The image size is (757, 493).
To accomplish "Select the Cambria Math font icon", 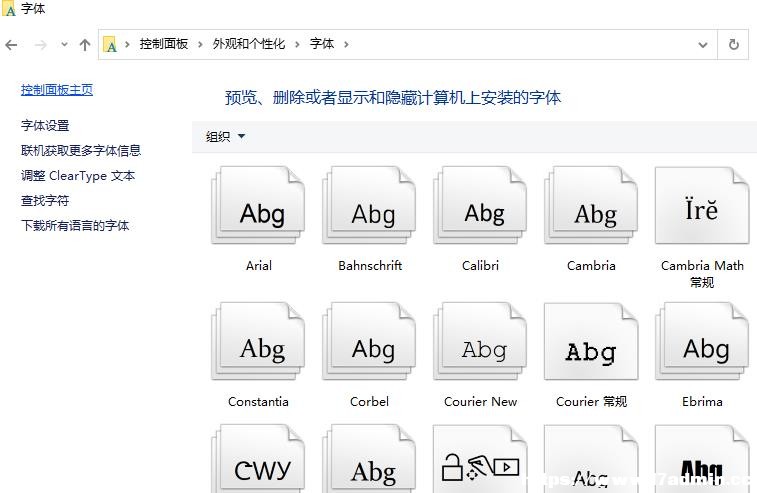I will point(702,205).
